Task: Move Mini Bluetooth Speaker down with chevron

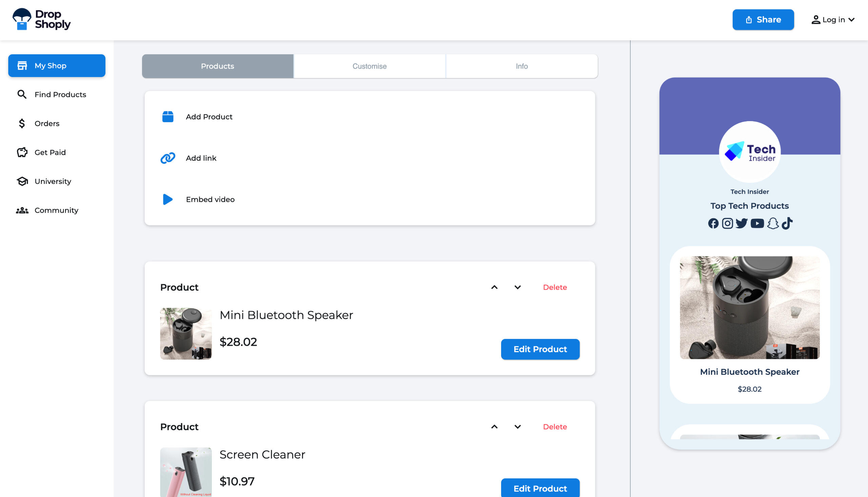Action: (517, 287)
